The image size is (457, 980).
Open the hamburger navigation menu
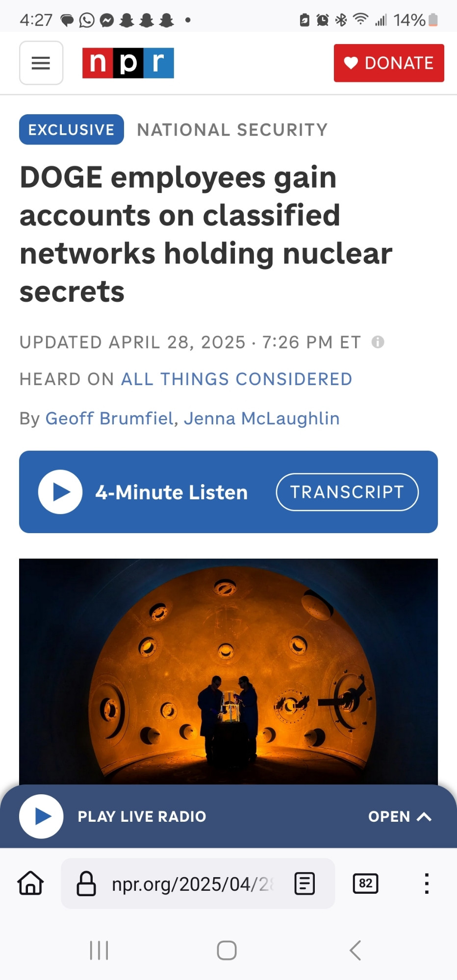click(x=41, y=63)
